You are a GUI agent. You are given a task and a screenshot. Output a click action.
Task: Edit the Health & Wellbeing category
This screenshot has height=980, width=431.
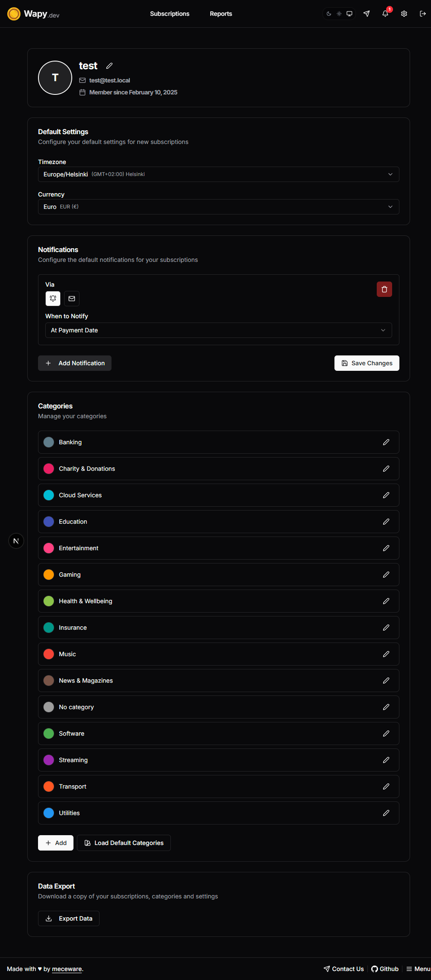[x=386, y=601]
